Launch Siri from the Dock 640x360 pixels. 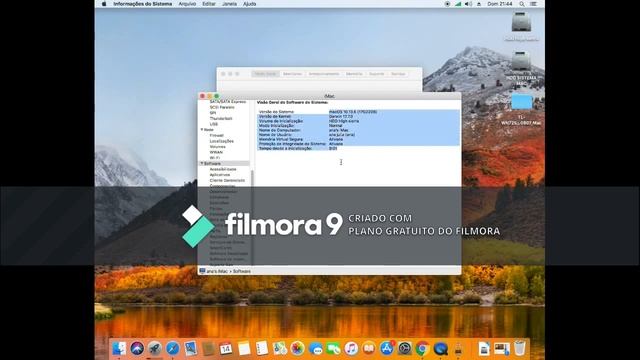(137, 348)
